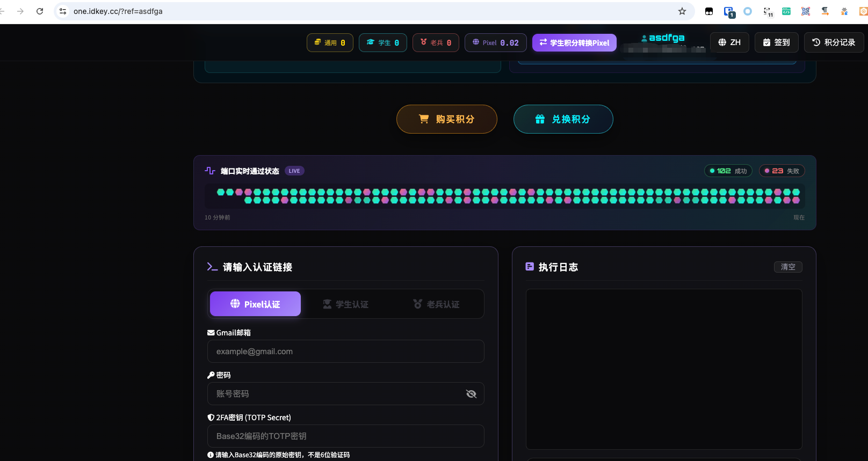
Task: Go forward in browser history
Action: click(x=20, y=11)
